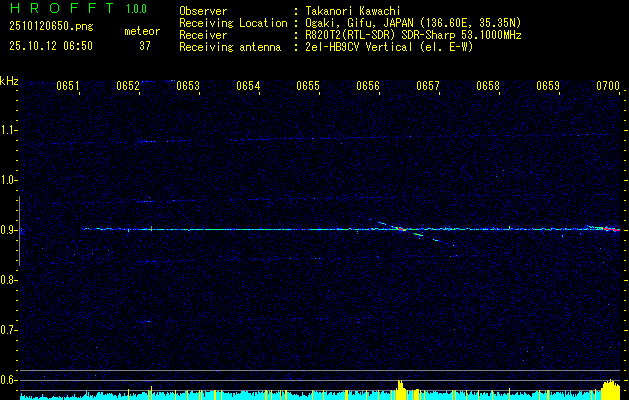Click the Receiving antenna label
This screenshot has height=400, width=629.
point(230,47)
